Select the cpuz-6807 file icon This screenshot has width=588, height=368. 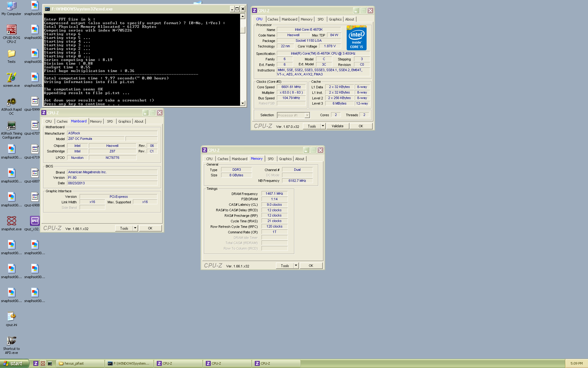pos(32,175)
